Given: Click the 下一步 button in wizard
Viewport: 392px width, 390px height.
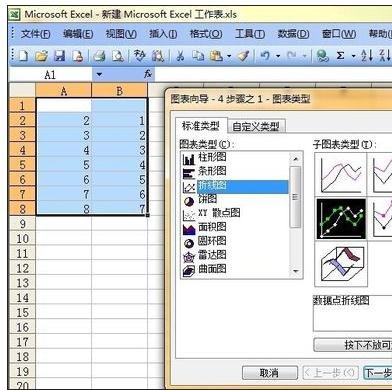Looking at the screenshot, I should click(378, 373).
